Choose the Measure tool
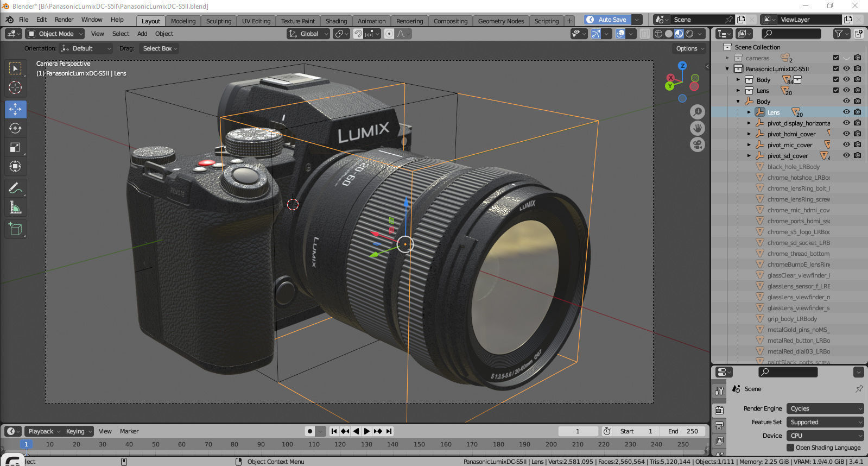 tap(15, 207)
